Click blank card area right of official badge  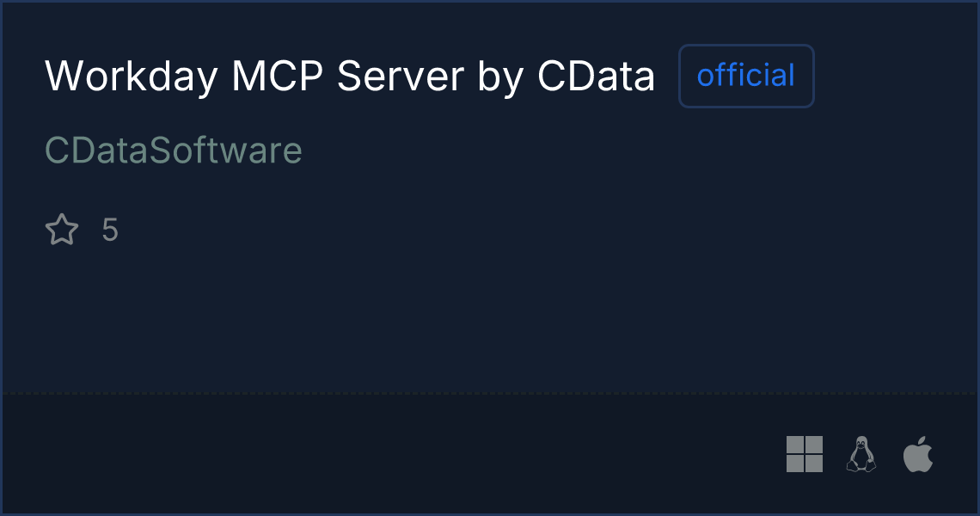[894, 76]
